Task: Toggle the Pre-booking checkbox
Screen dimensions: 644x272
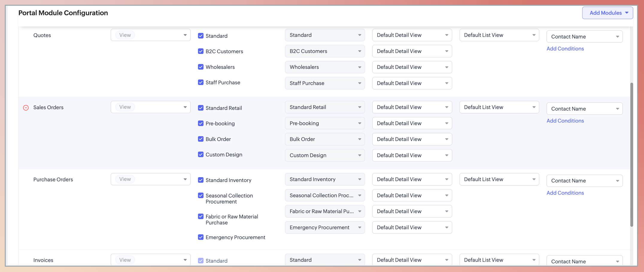Action: pyautogui.click(x=201, y=123)
